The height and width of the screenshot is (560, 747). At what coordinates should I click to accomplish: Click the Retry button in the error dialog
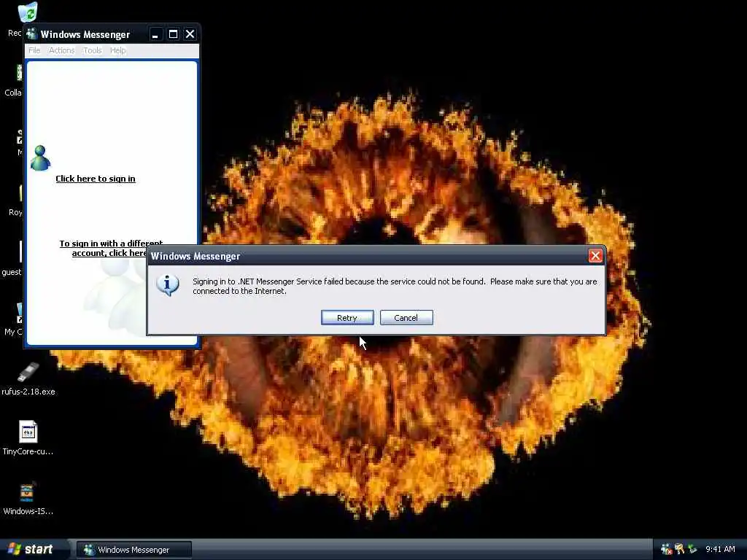click(347, 318)
